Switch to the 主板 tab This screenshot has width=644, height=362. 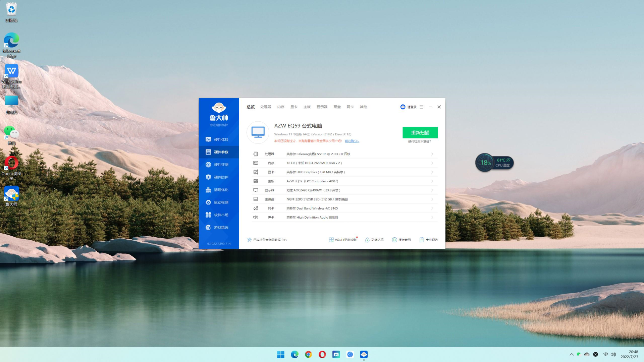click(x=307, y=107)
